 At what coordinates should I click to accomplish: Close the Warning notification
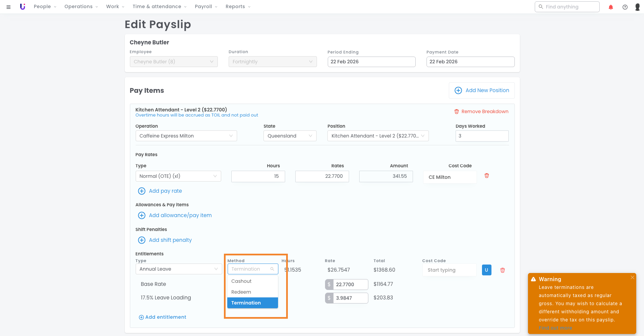pyautogui.click(x=632, y=277)
